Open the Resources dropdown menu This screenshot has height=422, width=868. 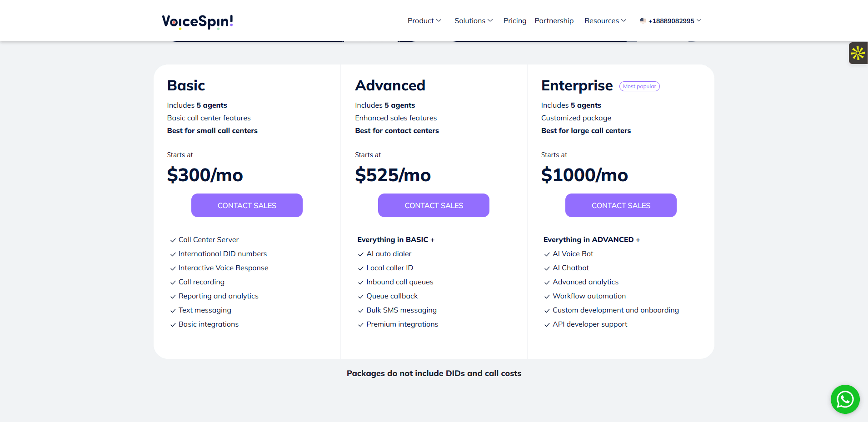coord(605,21)
